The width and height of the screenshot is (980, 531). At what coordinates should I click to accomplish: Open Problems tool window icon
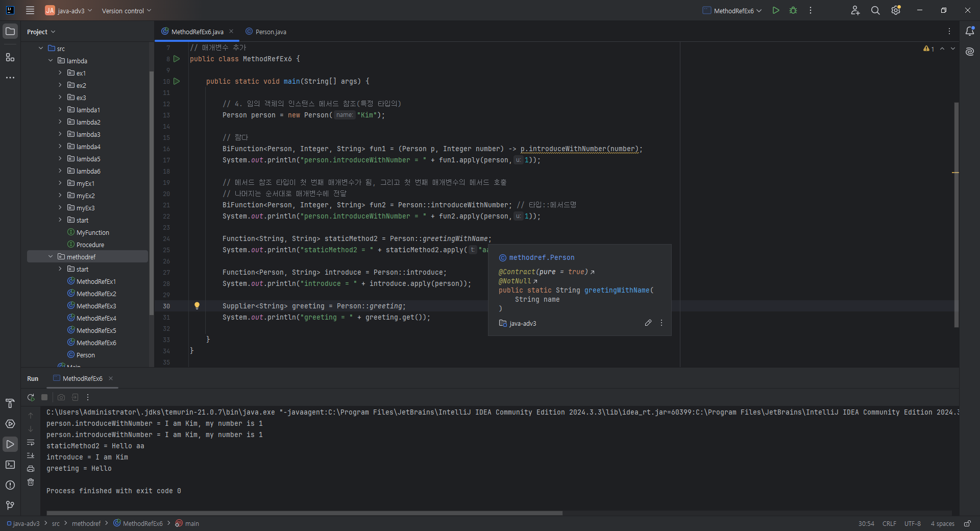click(10, 485)
